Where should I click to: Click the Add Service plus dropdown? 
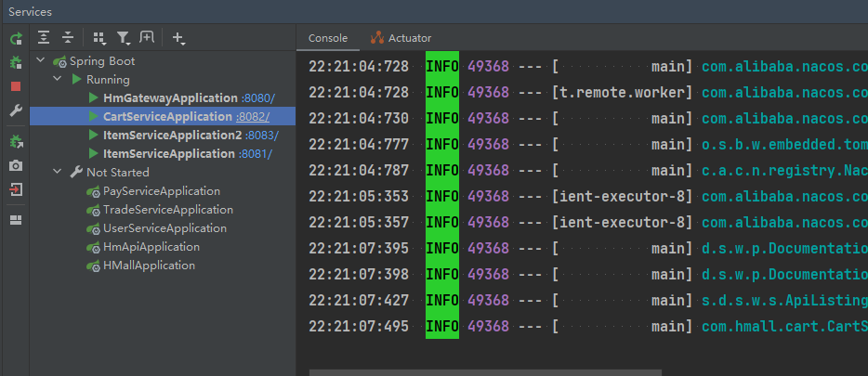pos(178,38)
